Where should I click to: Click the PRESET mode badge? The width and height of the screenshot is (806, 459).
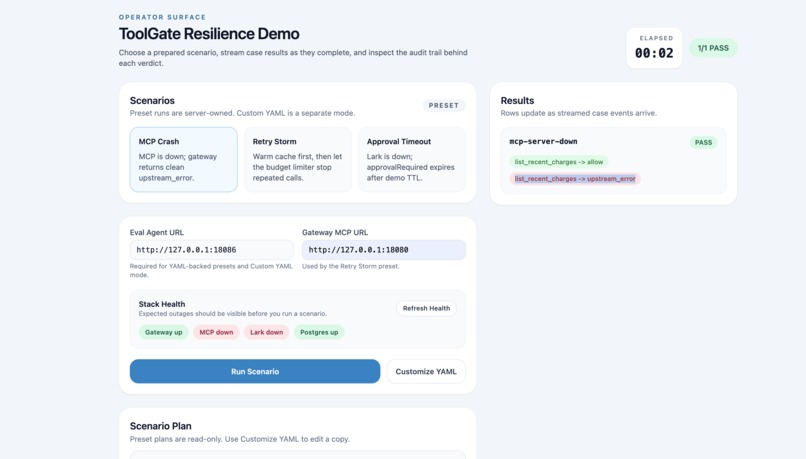444,105
